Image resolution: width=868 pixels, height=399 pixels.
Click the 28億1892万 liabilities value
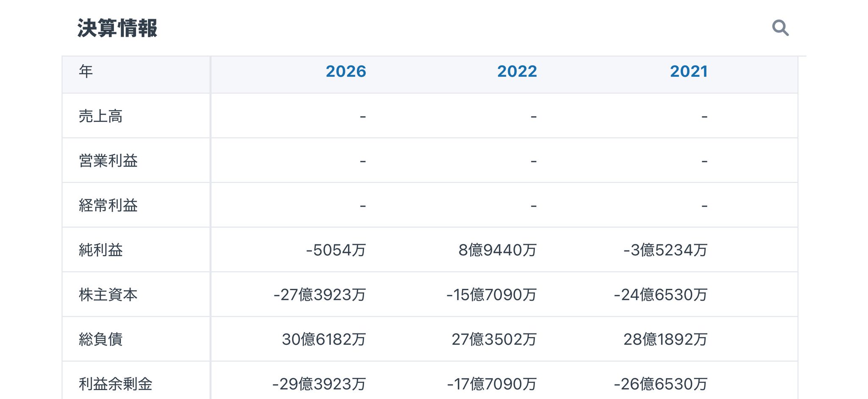pos(665,340)
